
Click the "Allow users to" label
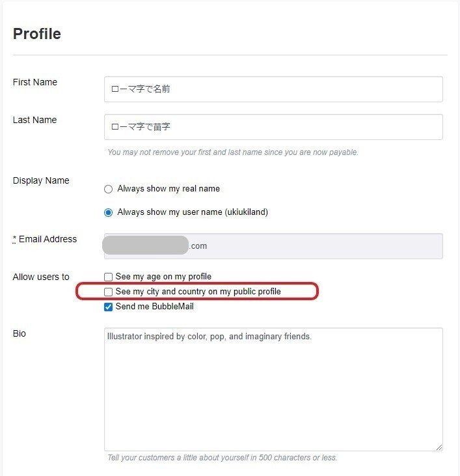pyautogui.click(x=41, y=277)
